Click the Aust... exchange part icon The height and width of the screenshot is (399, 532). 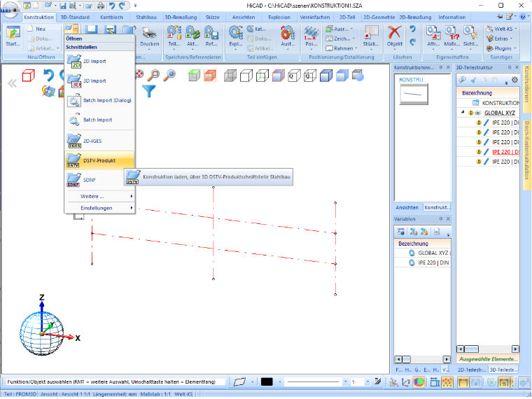pos(288,37)
